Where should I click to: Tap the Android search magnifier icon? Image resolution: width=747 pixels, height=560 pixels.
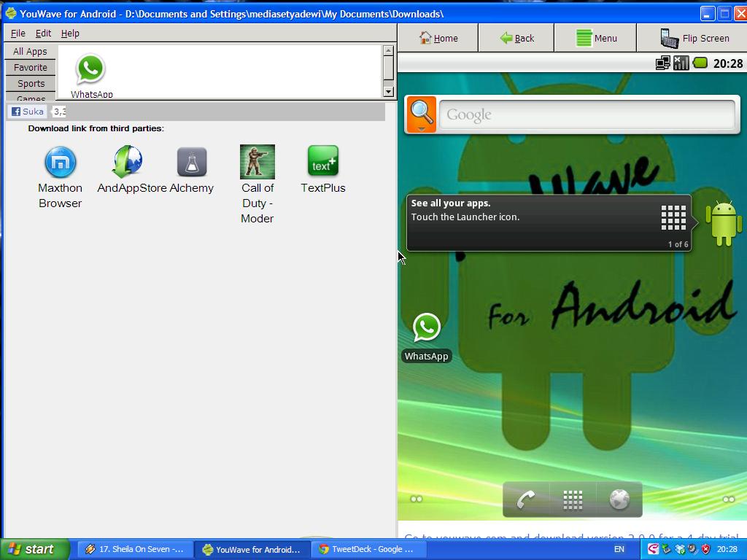[422, 114]
